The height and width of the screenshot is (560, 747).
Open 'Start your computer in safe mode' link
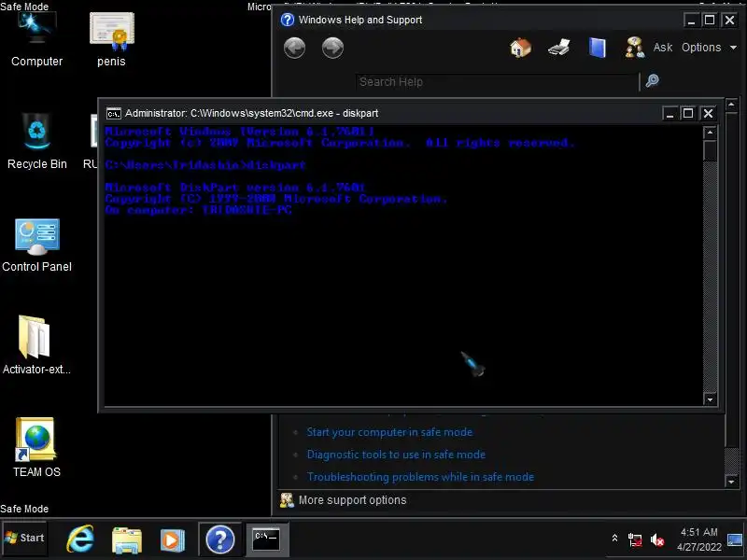coord(389,432)
